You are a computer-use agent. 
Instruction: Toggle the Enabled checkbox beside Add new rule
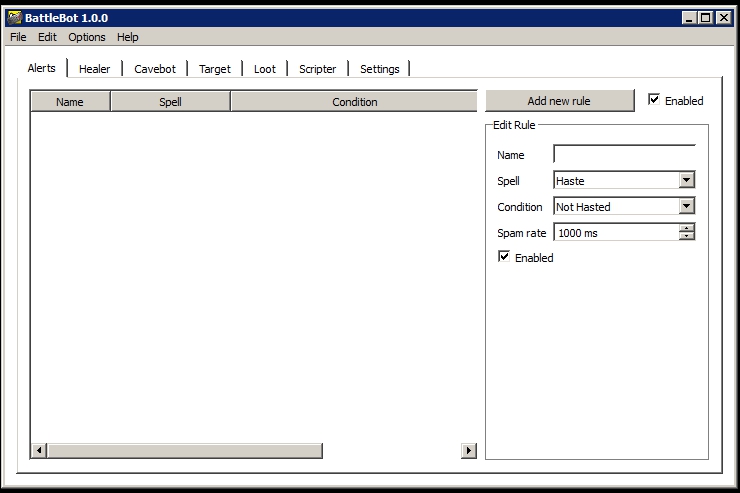tap(654, 100)
